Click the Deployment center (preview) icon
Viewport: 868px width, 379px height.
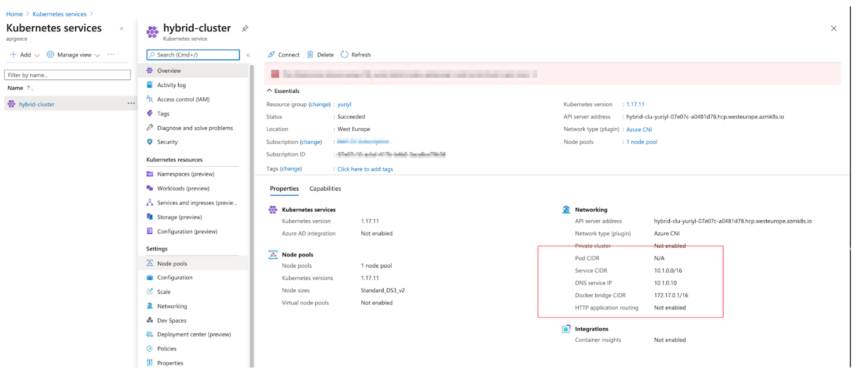pos(150,334)
